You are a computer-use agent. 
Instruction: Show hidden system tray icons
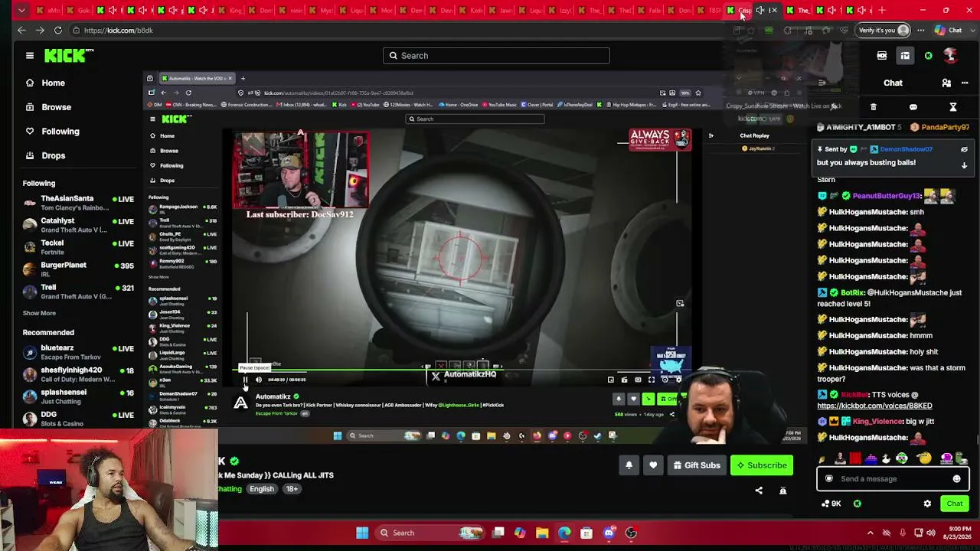(870, 533)
